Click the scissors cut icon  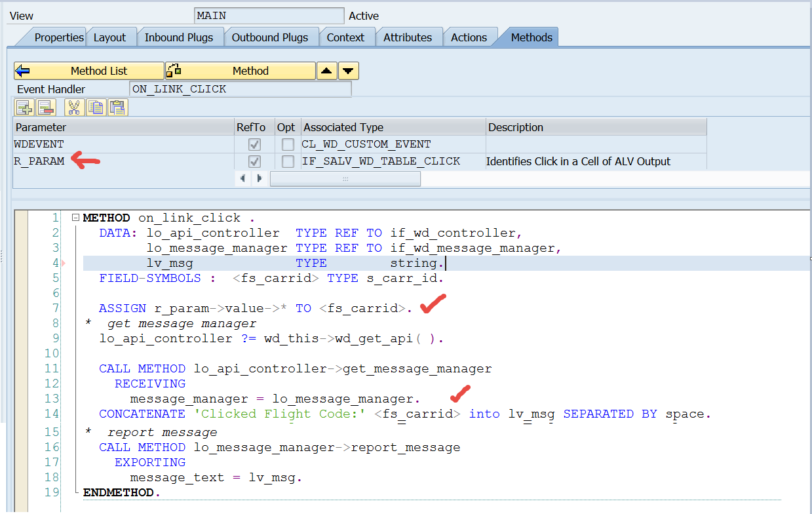click(74, 108)
